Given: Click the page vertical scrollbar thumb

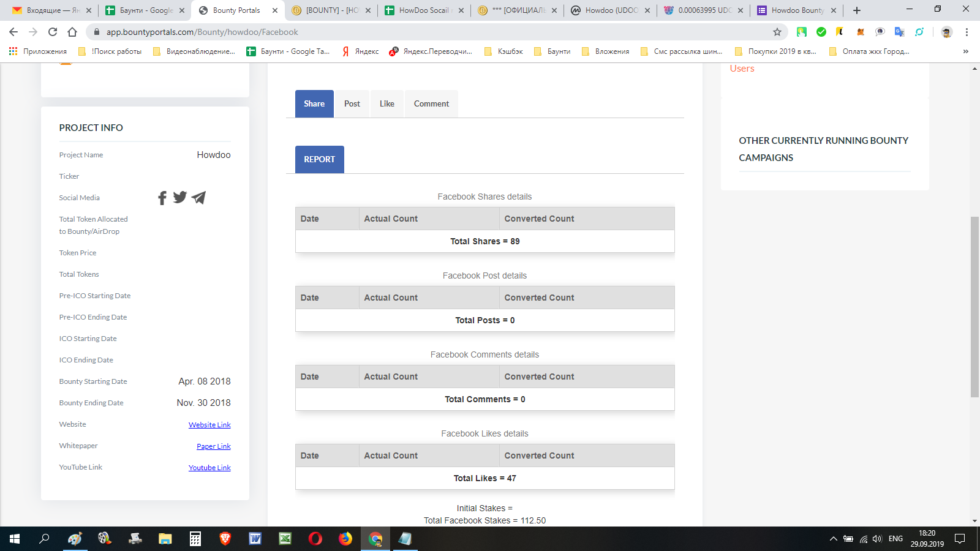Looking at the screenshot, I should (x=974, y=306).
